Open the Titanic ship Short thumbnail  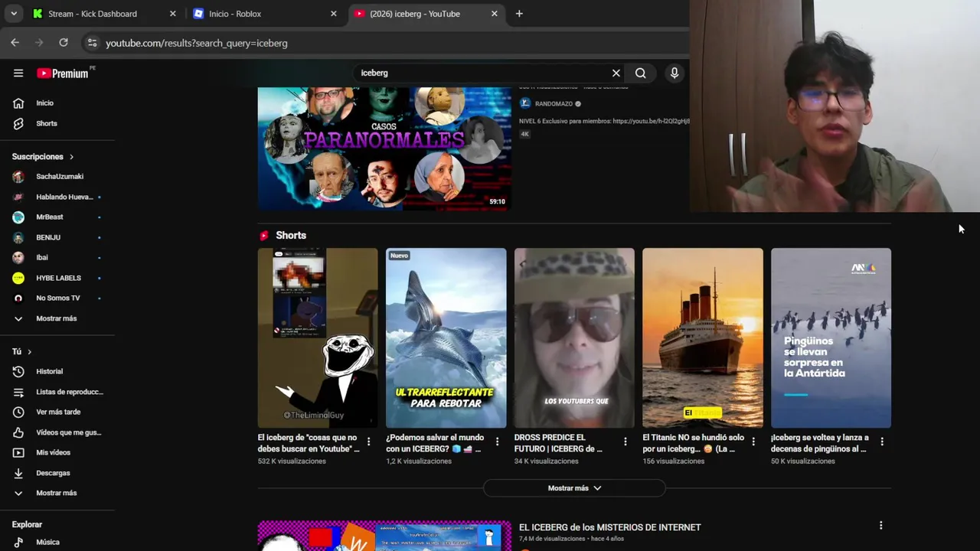point(703,337)
